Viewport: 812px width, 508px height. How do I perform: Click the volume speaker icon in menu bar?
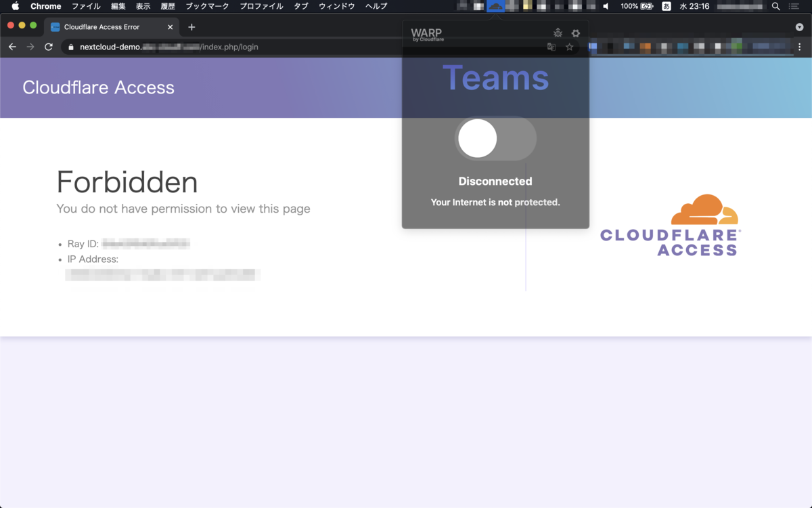pyautogui.click(x=606, y=6)
